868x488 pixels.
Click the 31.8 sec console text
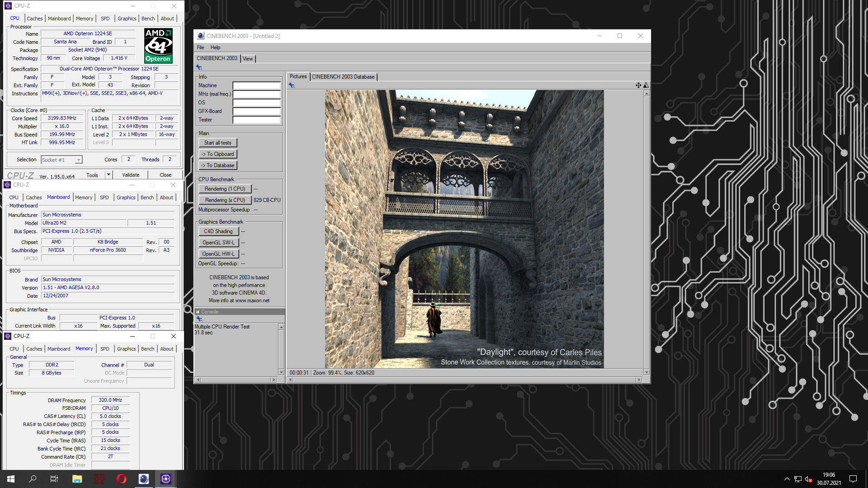click(x=203, y=333)
